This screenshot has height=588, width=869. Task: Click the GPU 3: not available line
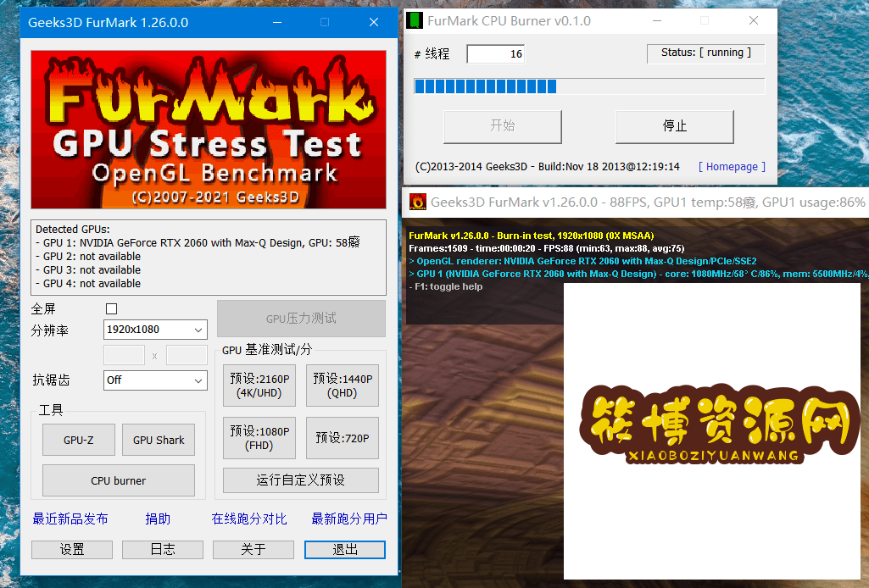point(88,270)
